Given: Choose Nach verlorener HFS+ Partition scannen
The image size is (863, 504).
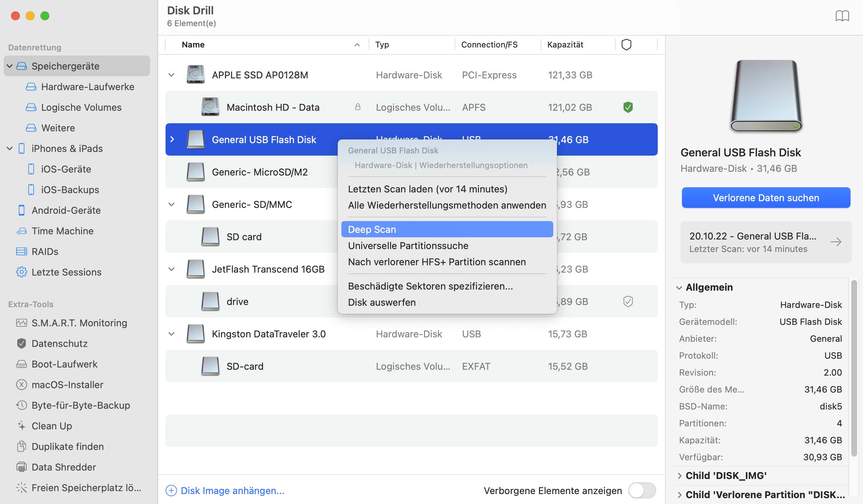Looking at the screenshot, I should pyautogui.click(x=447, y=262).
